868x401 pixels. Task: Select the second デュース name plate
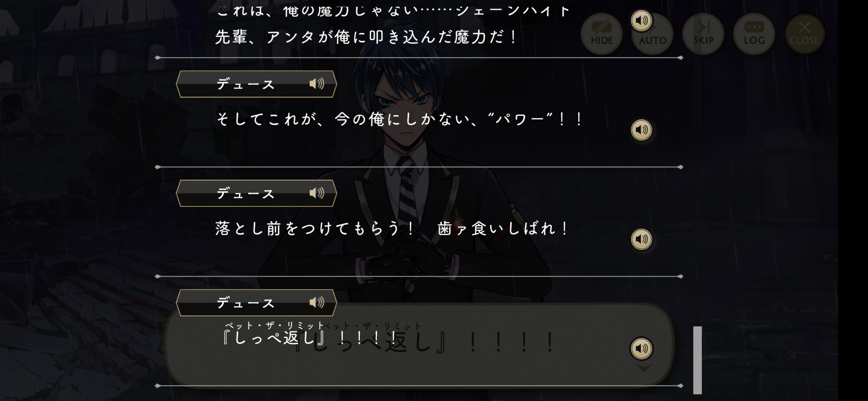coord(256,193)
